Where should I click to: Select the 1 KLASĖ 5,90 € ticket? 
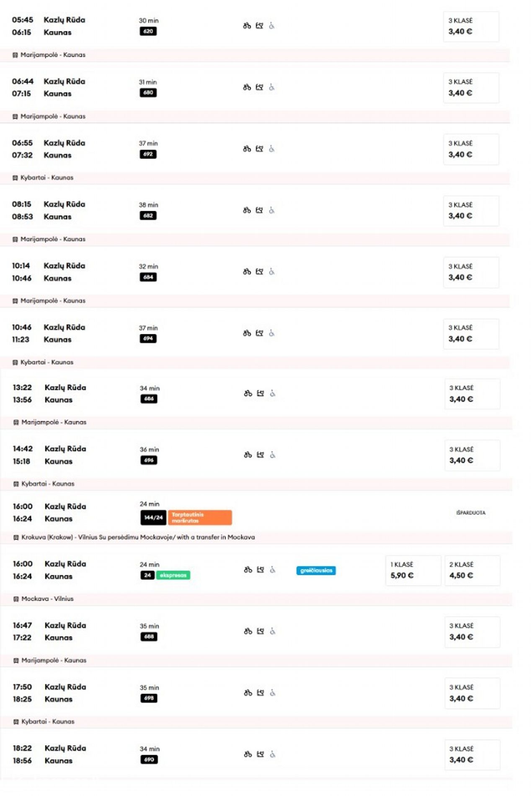click(x=413, y=570)
